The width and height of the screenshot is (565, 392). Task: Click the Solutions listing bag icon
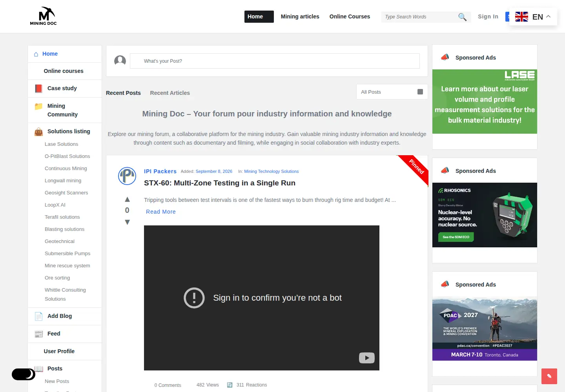pyautogui.click(x=38, y=132)
